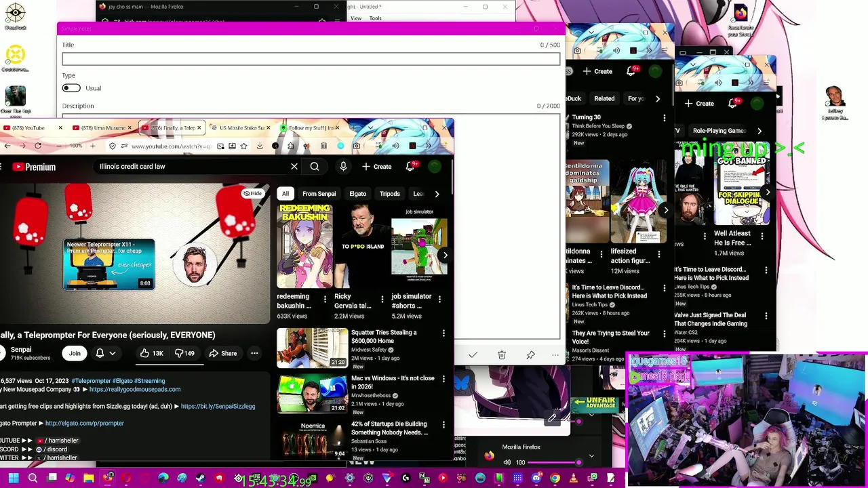
Task: Select the 'From Senpai' filter chip
Action: [x=319, y=194]
